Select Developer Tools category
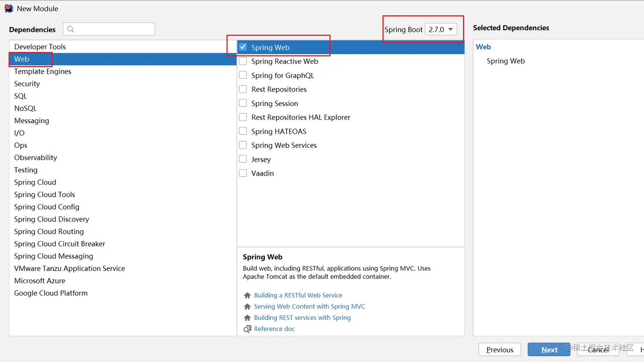Image resolution: width=644 pixels, height=362 pixels. (x=123, y=47)
